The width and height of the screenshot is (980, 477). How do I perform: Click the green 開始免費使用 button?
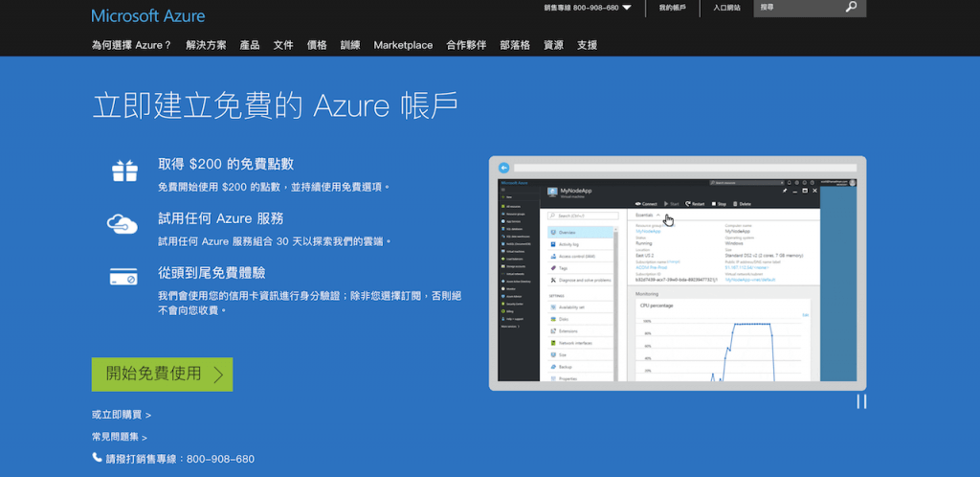(x=162, y=375)
